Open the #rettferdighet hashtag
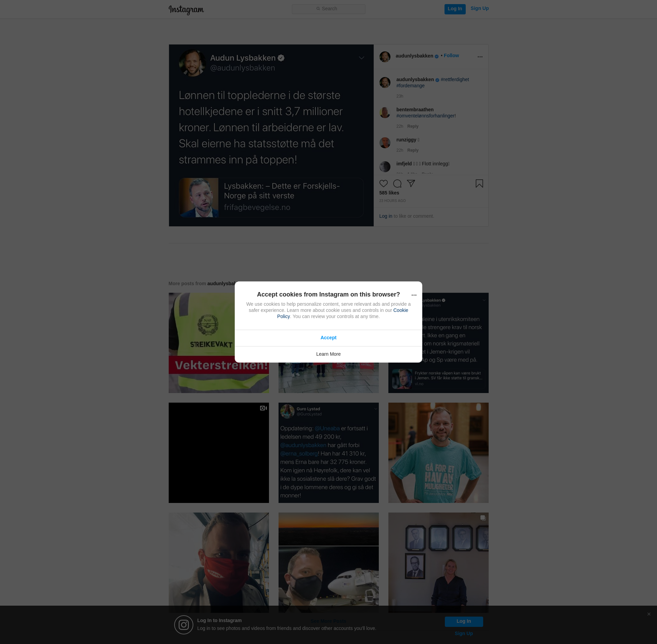 (455, 79)
